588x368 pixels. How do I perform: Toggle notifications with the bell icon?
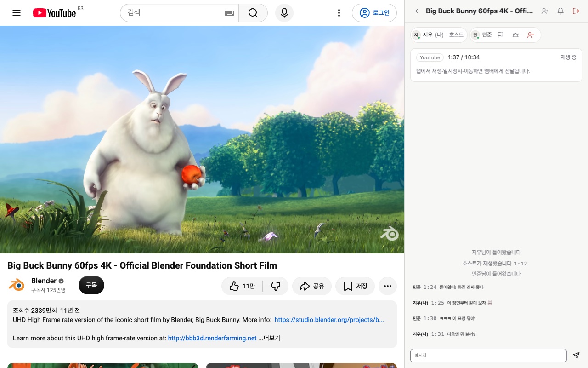[560, 11]
